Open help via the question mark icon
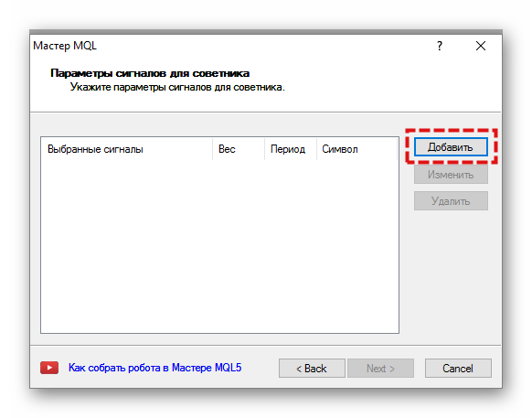This screenshot has width=532, height=418. pyautogui.click(x=440, y=46)
